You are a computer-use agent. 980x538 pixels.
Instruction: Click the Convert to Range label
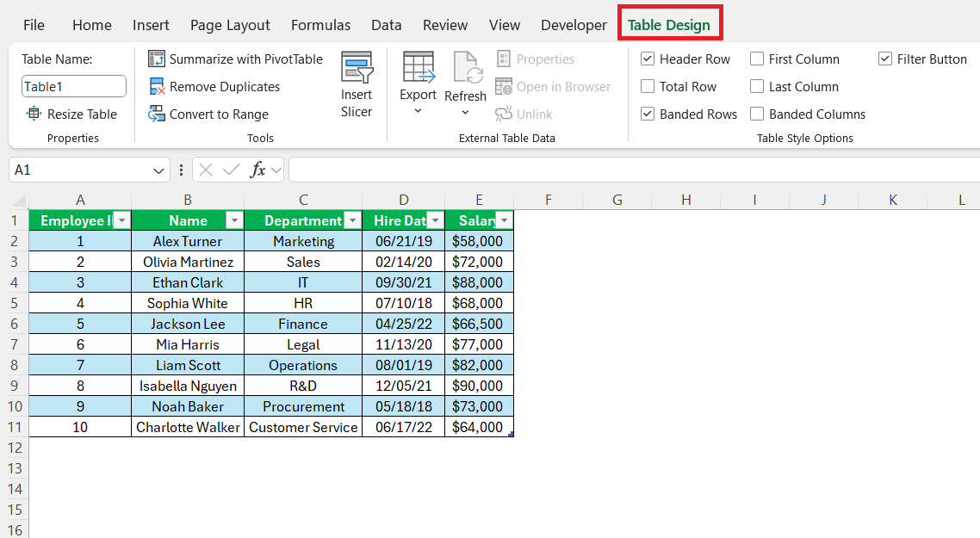tap(219, 114)
